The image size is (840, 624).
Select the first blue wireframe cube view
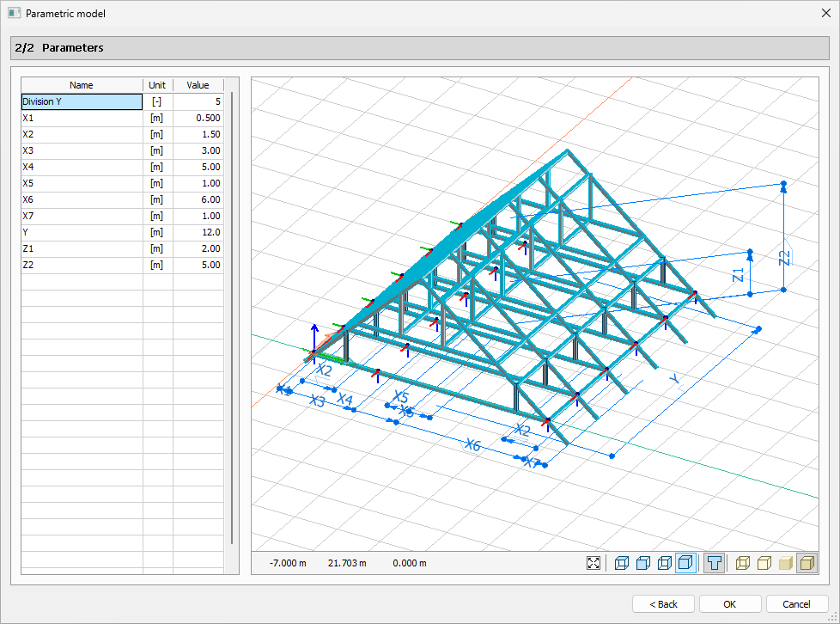[x=622, y=563]
